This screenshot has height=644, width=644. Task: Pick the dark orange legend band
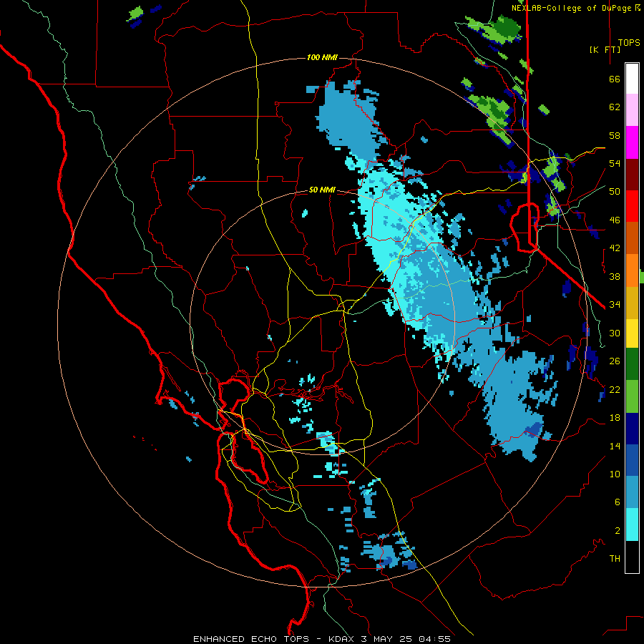(632, 238)
